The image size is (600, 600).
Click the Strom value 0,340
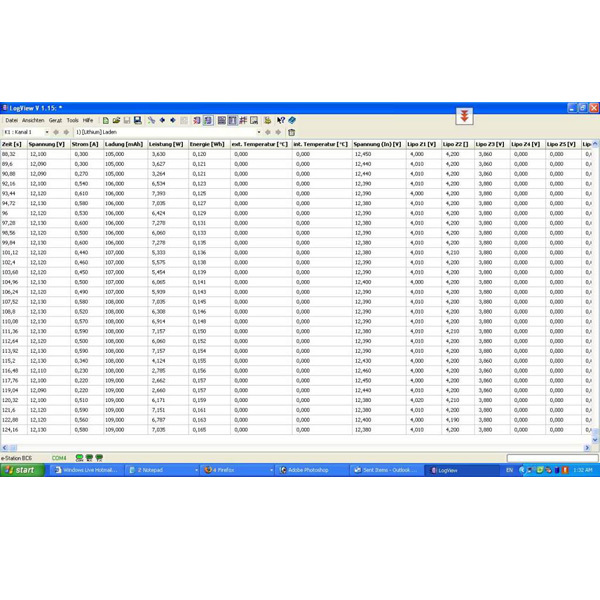click(81, 361)
